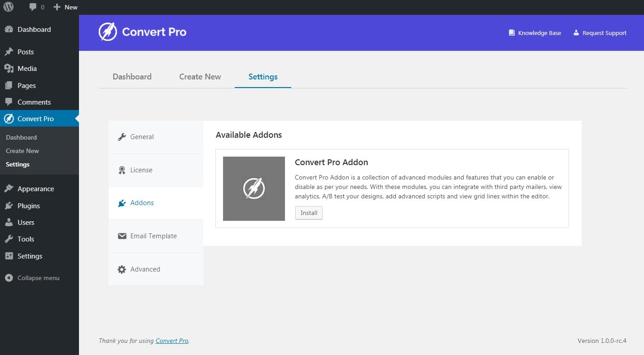Click the Request Support person icon
This screenshot has width=644, height=355.
click(576, 33)
